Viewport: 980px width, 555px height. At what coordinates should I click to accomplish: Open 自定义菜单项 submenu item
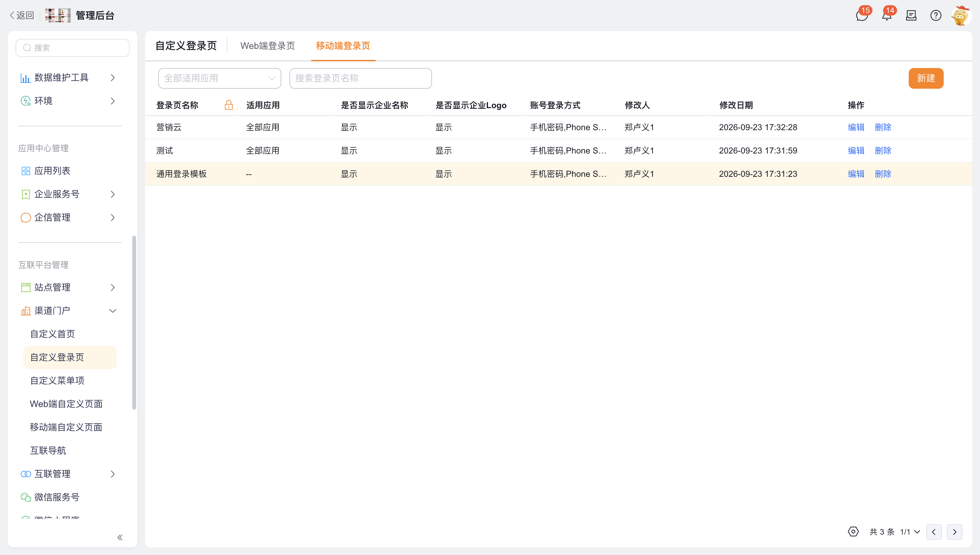(x=57, y=380)
